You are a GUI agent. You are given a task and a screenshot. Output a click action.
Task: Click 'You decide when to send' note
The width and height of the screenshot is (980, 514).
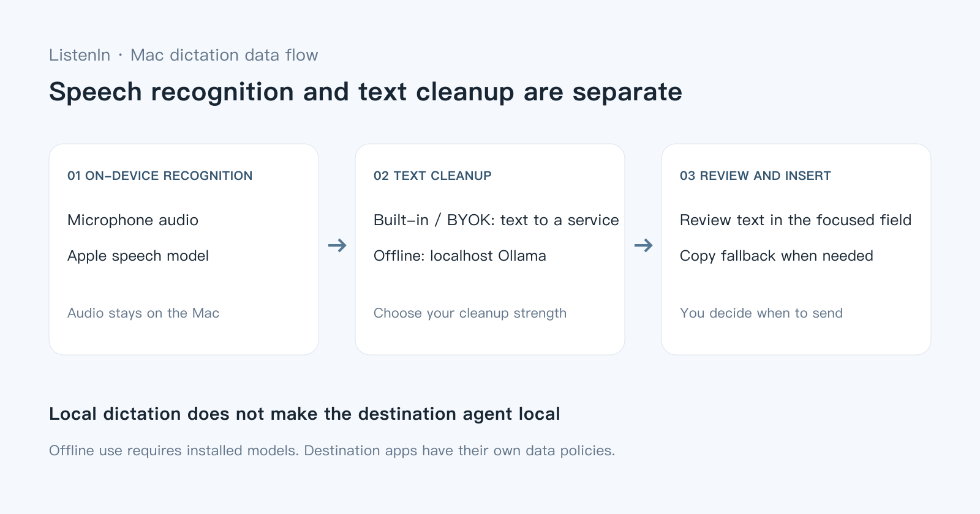tap(761, 313)
